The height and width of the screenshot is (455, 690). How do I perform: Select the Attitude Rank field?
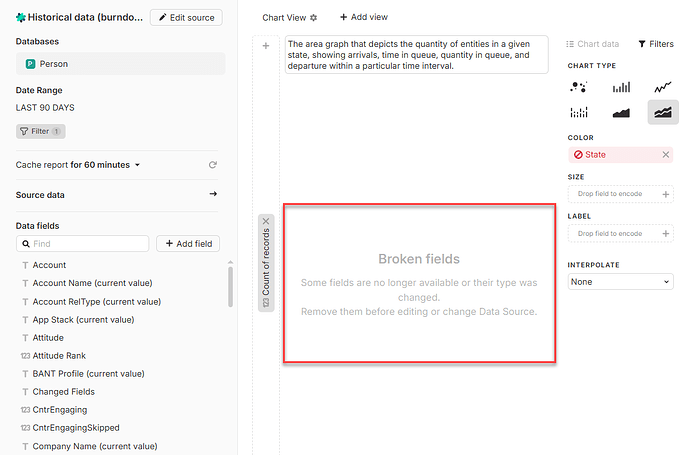pos(59,356)
